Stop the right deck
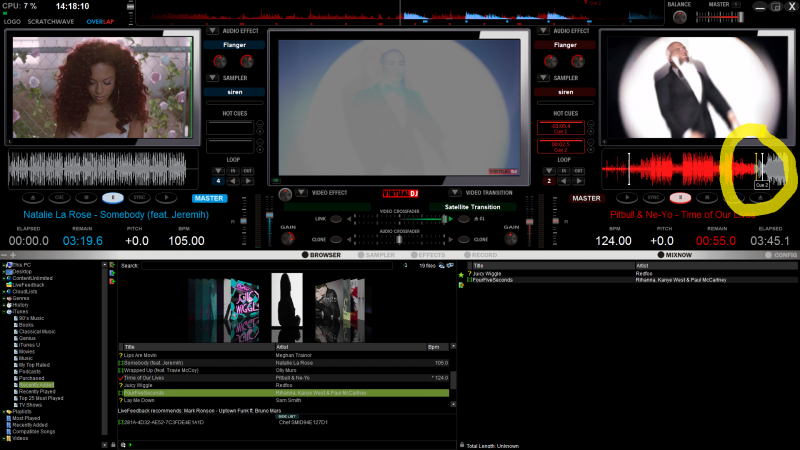This screenshot has height=450, width=800. click(x=707, y=197)
